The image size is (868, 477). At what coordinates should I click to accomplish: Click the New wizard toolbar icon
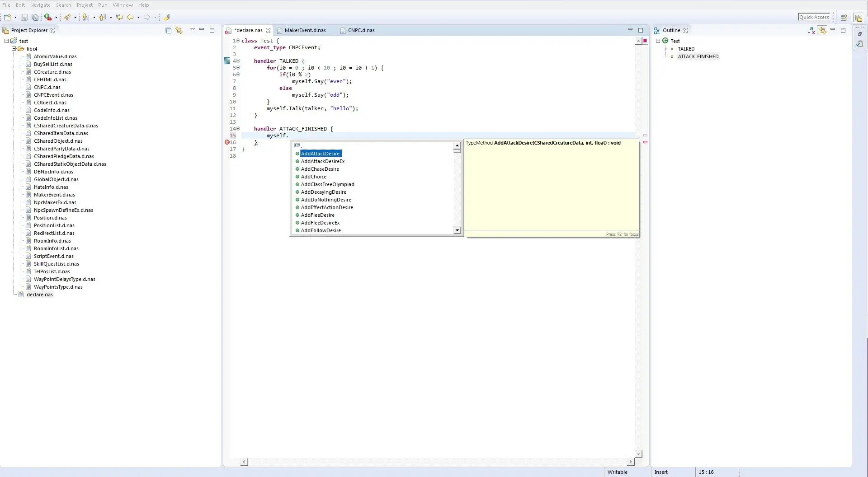(x=7, y=17)
